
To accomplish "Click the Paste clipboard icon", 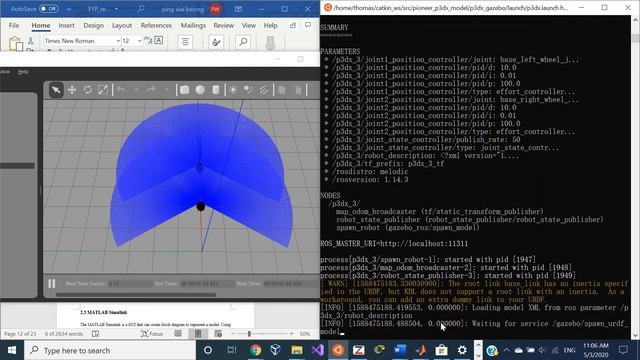I will click(x=16, y=43).
